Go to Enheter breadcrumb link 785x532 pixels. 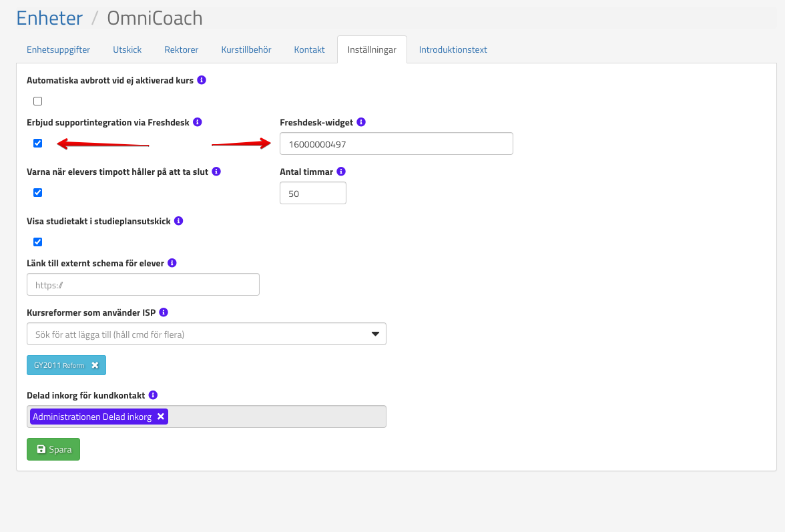pos(49,18)
